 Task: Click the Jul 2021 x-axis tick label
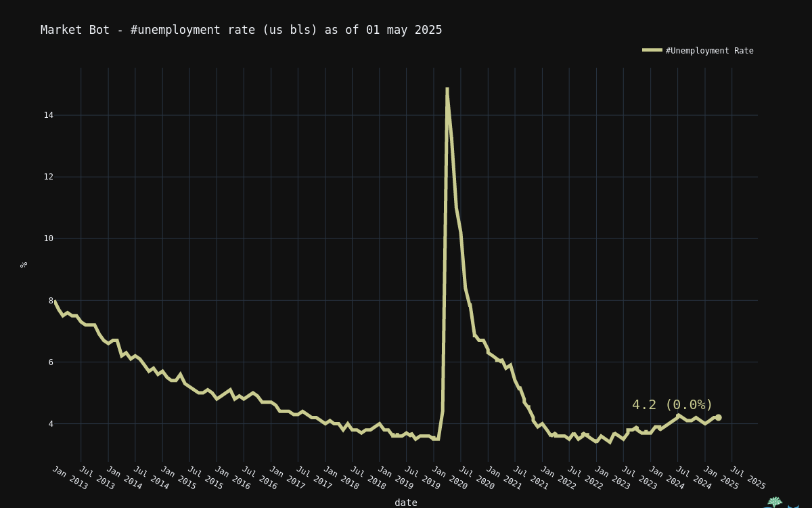pos(531,478)
